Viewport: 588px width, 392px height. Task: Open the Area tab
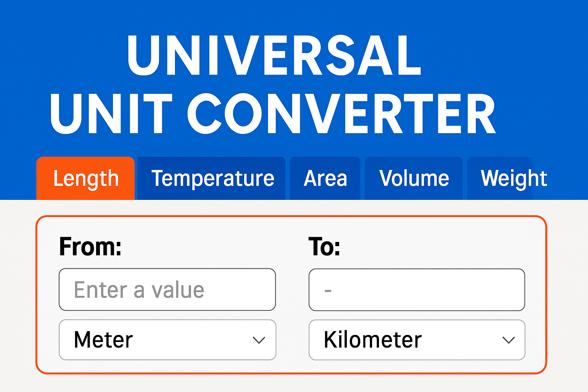tap(325, 178)
